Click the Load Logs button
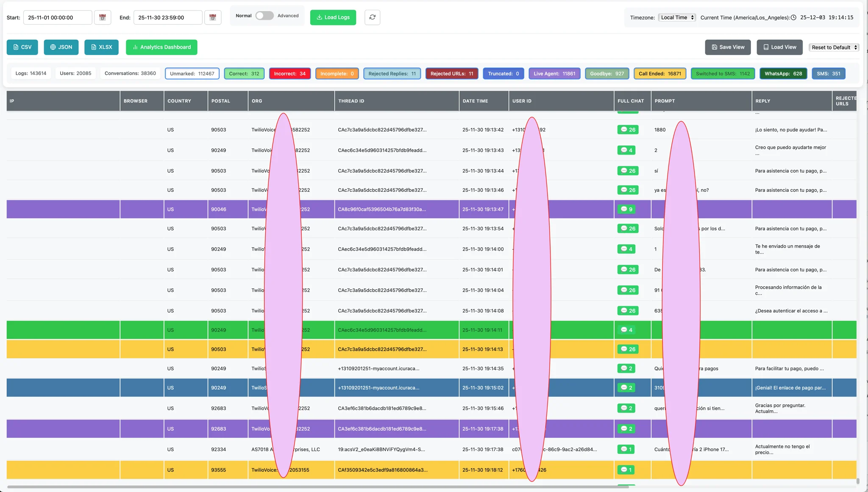Viewport: 868px width, 492px height. pos(333,17)
